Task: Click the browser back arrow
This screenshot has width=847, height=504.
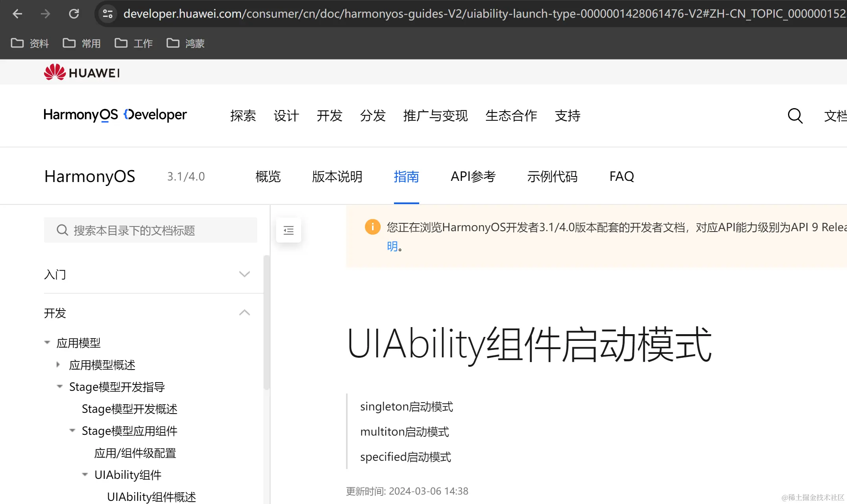Action: [17, 14]
